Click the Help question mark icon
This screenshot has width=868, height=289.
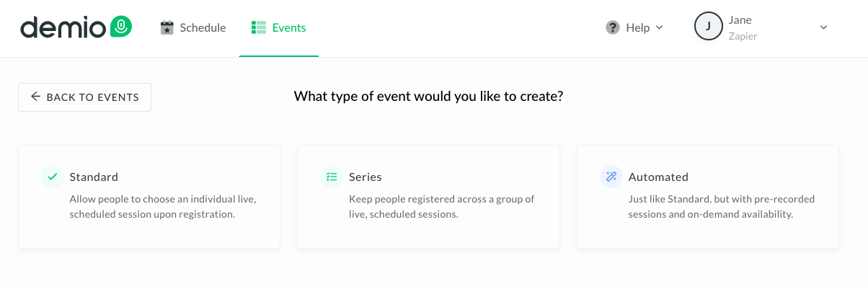[x=613, y=28]
